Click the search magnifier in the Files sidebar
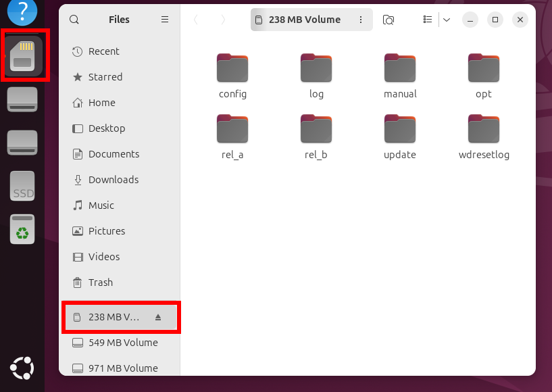This screenshot has width=552, height=392. click(74, 20)
